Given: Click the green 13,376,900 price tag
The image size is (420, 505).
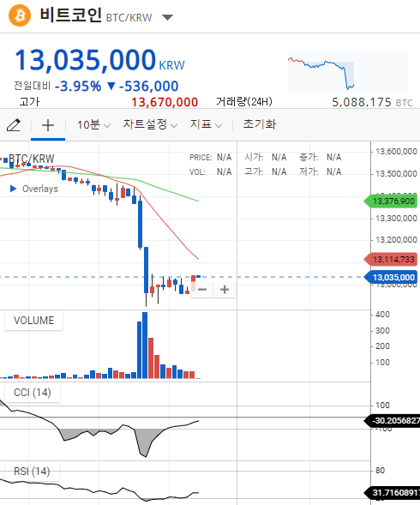Looking at the screenshot, I should point(391,201).
